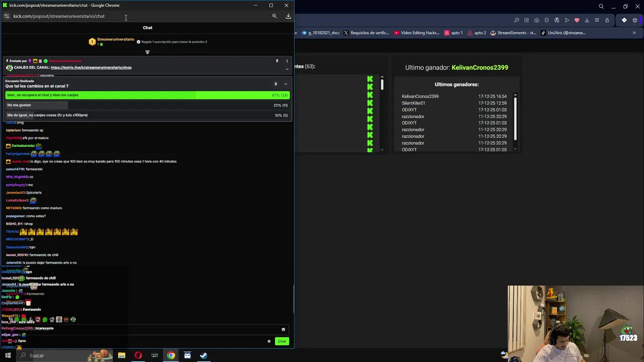Click the downloads icon in right browser toolbar
The height and width of the screenshot is (362, 644).
pos(587,20)
